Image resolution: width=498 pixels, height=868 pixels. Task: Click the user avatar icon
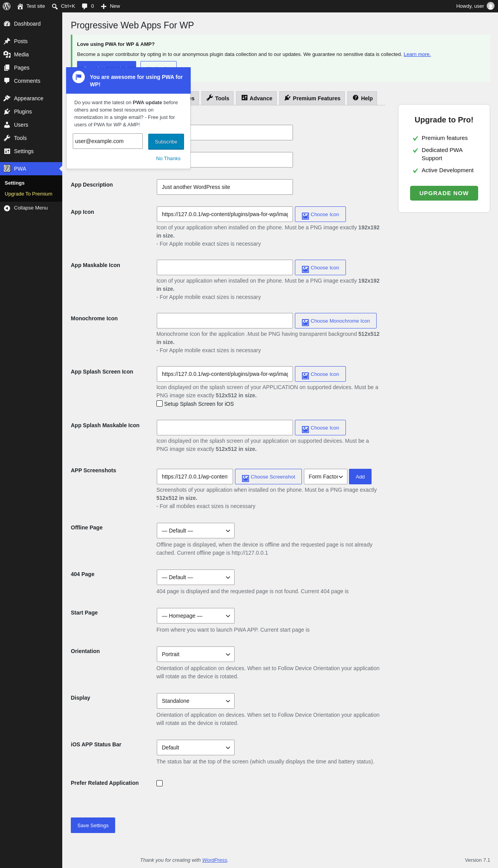click(x=491, y=6)
